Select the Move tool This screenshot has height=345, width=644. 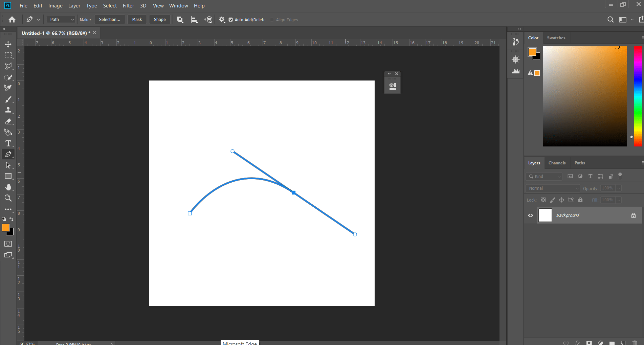(8, 44)
